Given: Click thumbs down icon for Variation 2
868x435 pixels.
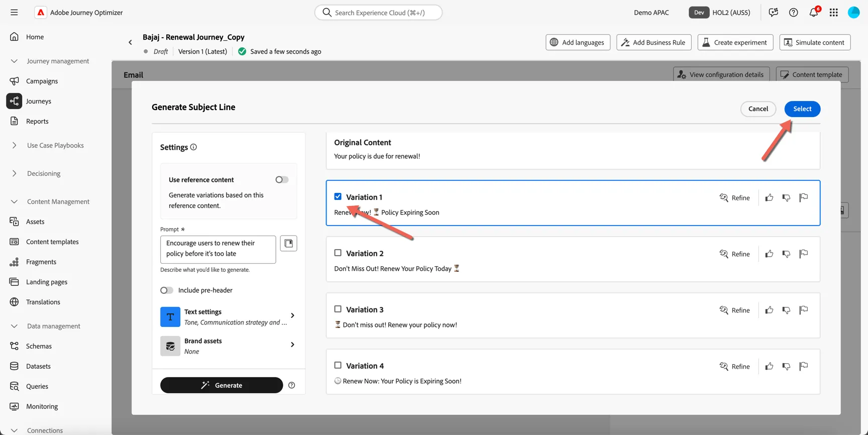Looking at the screenshot, I should tap(786, 254).
